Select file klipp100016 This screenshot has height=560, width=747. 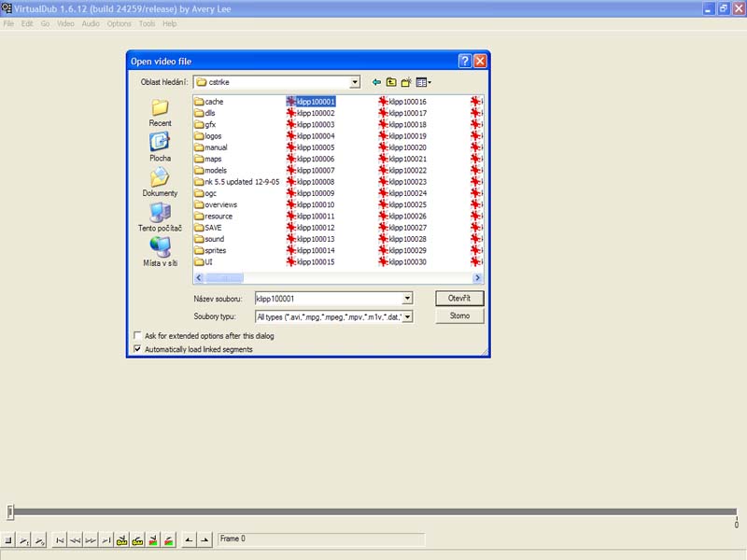pyautogui.click(x=402, y=102)
